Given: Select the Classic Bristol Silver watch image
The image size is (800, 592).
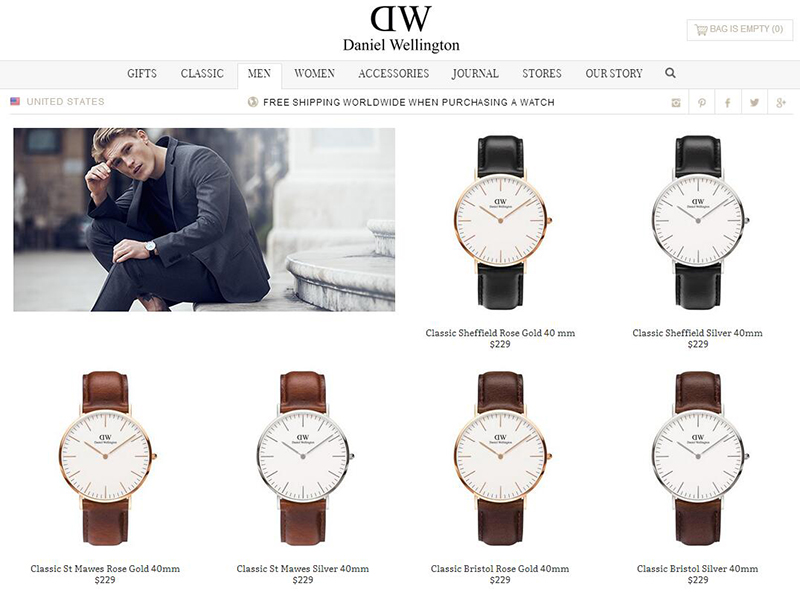Looking at the screenshot, I should 697,458.
